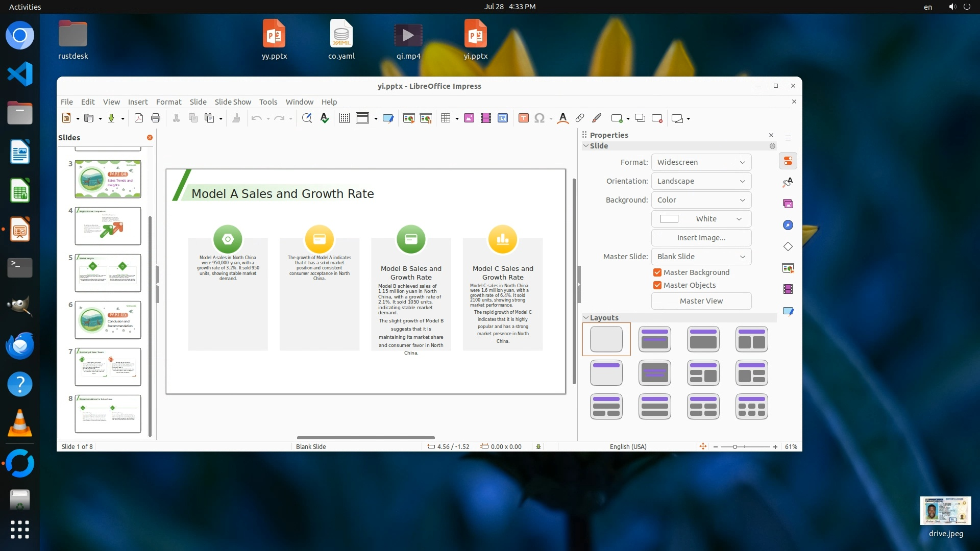Open the Orientation Landscape dropdown

pos(701,181)
